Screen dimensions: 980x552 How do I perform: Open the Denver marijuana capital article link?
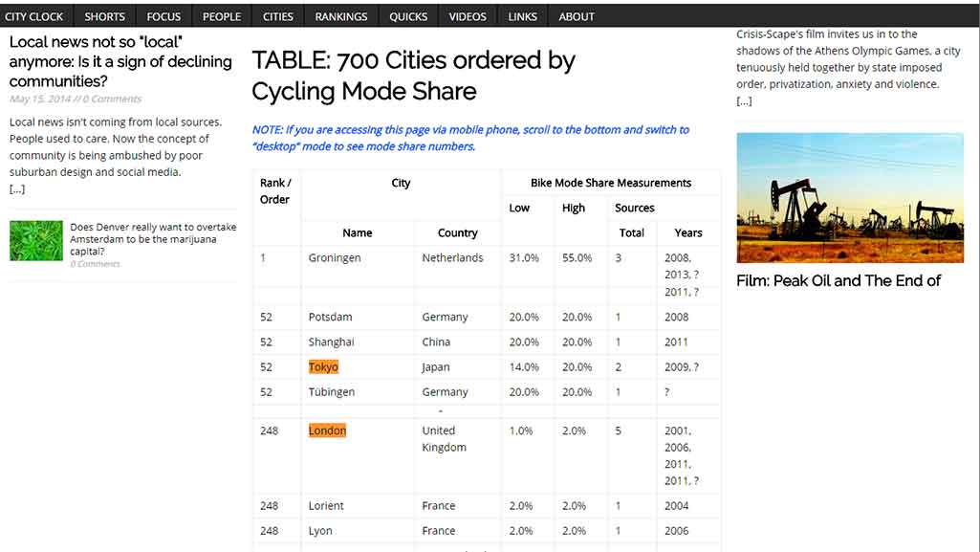pos(153,239)
